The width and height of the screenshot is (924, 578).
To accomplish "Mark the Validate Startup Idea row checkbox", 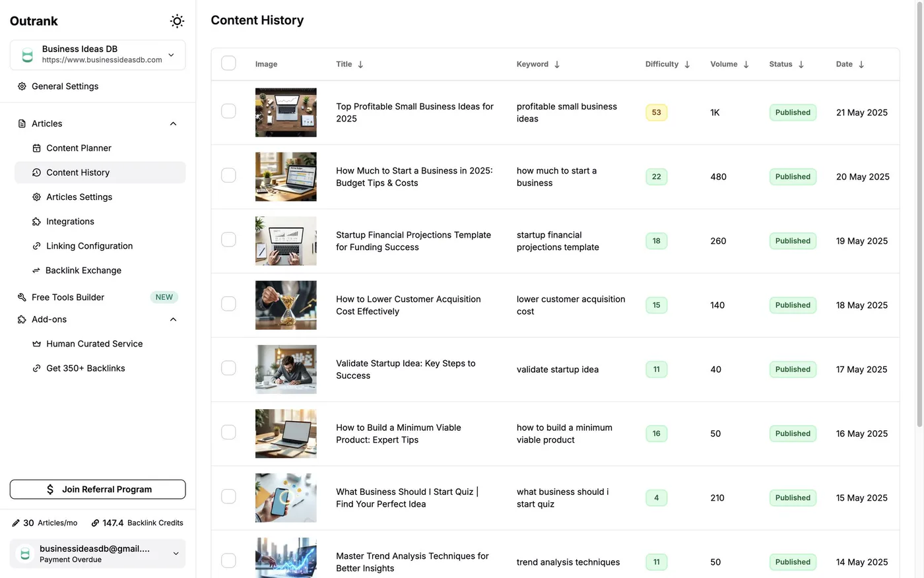I will pyautogui.click(x=228, y=368).
